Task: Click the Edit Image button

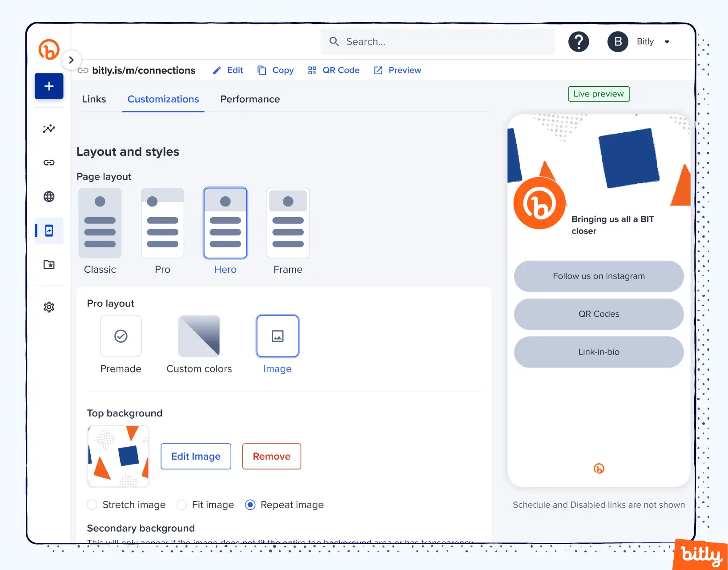Action: tap(196, 456)
